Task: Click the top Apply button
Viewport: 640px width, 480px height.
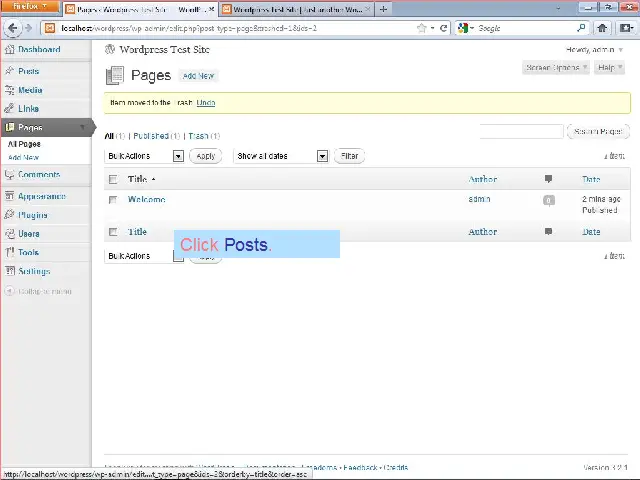Action: coord(206,156)
